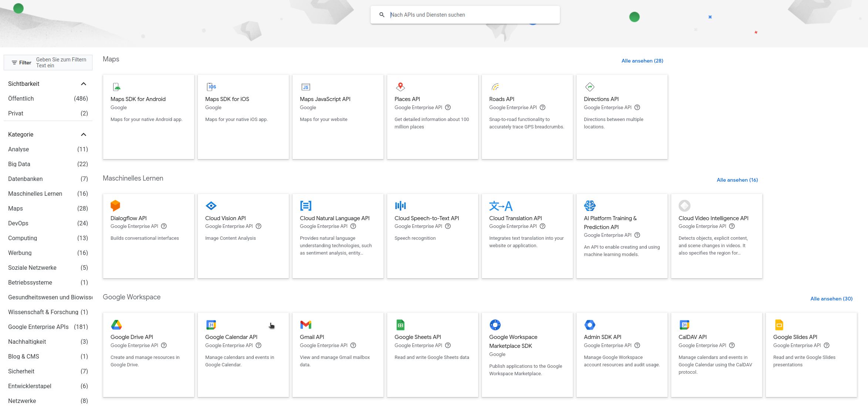Open the Google Sheets API title
This screenshot has height=410, width=868.
[418, 337]
